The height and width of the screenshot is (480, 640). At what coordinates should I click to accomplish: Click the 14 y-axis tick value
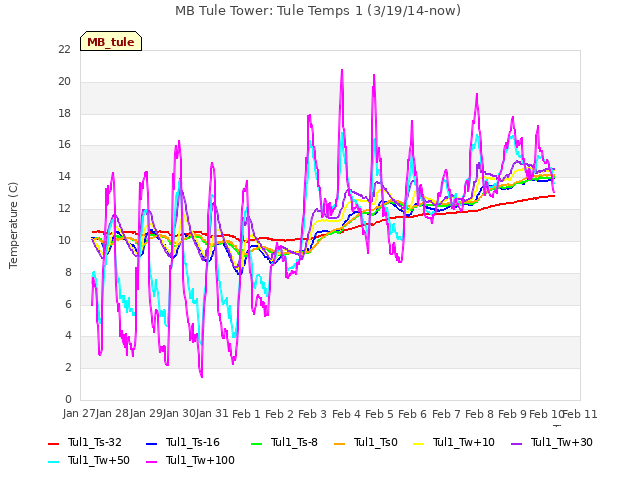pyautogui.click(x=64, y=177)
